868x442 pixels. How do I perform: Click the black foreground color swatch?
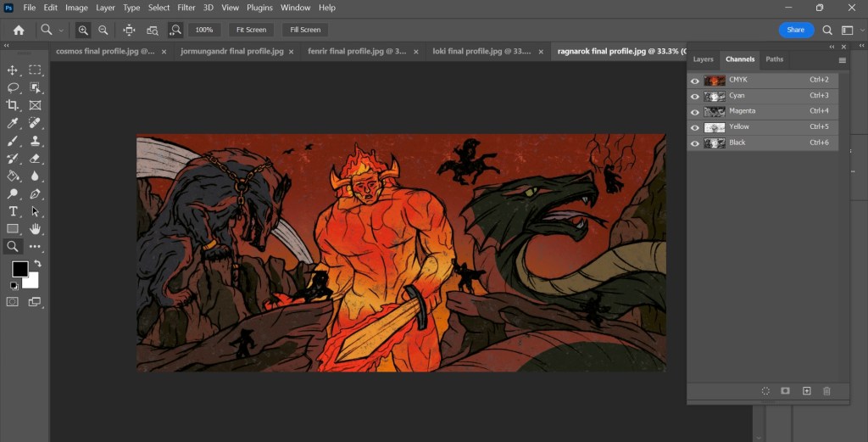click(x=19, y=269)
